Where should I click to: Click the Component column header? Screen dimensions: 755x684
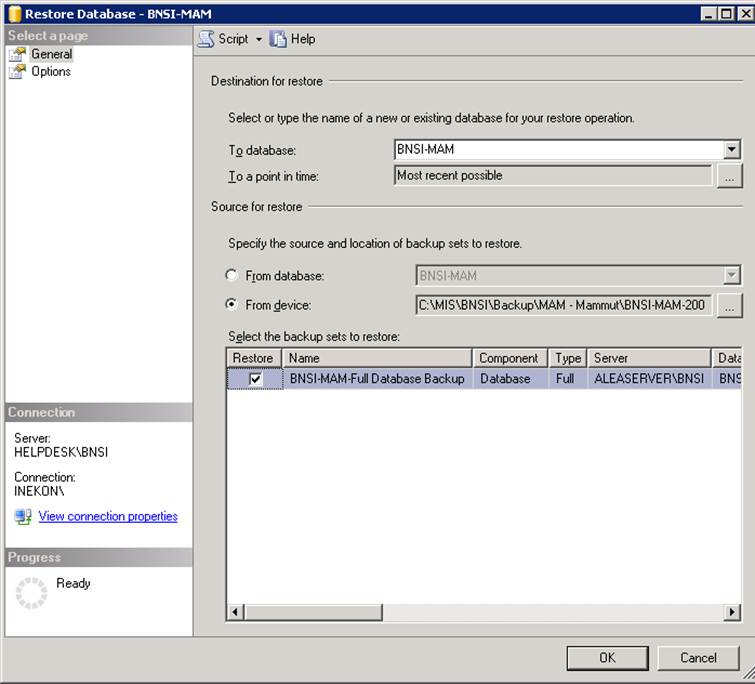[510, 358]
